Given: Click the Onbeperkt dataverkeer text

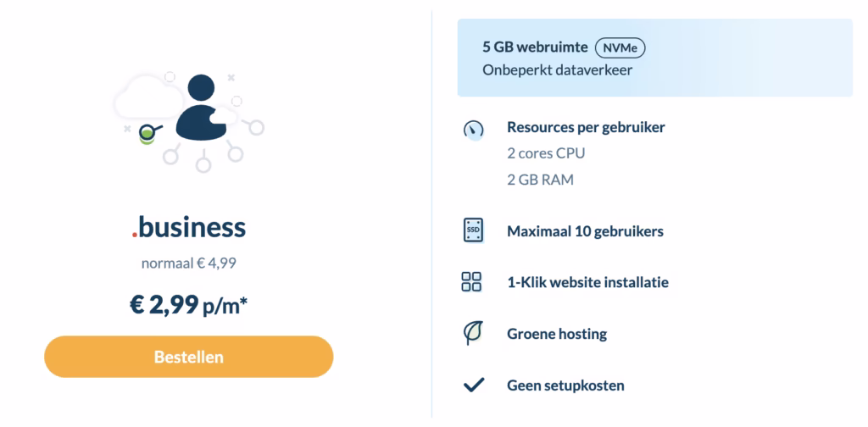Looking at the screenshot, I should click(558, 71).
